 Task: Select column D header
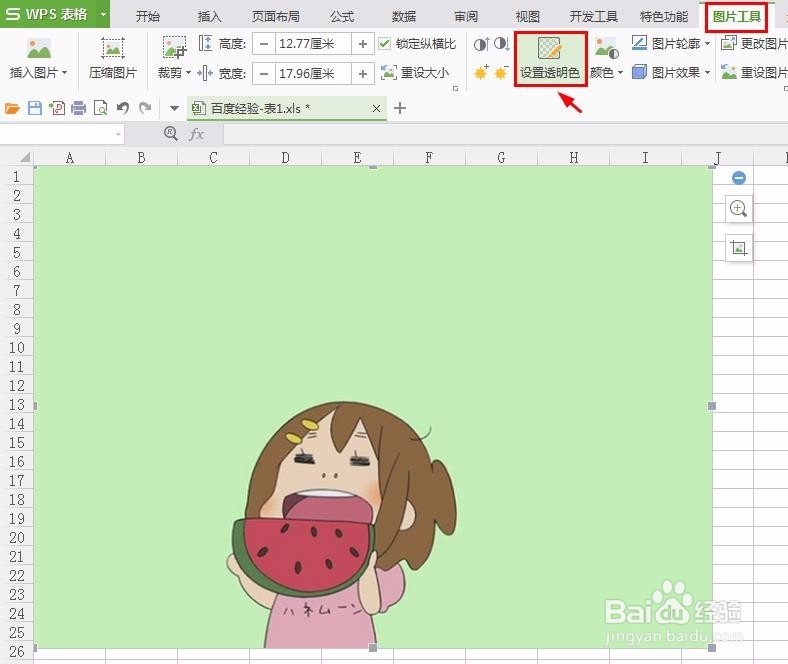[285, 158]
